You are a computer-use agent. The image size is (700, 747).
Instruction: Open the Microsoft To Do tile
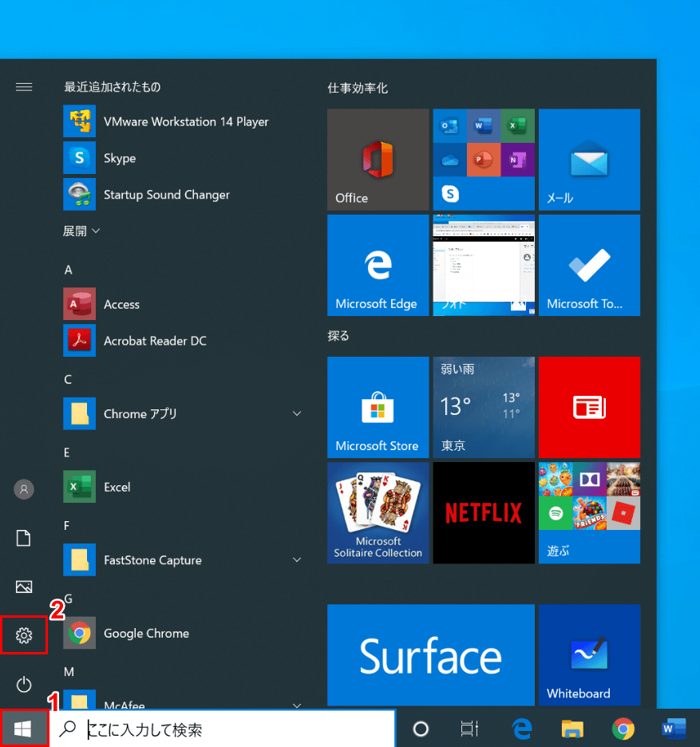tap(589, 265)
